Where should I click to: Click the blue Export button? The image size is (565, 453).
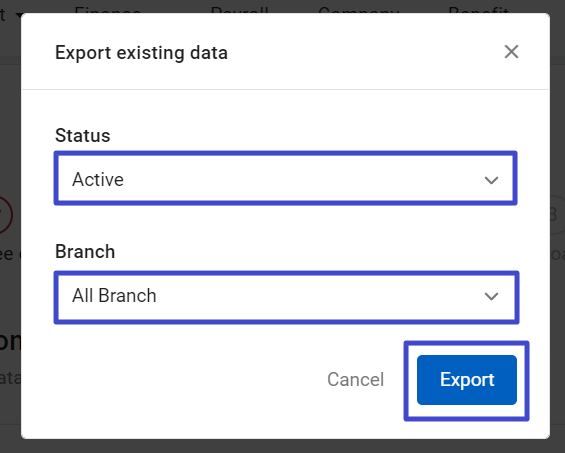point(467,380)
